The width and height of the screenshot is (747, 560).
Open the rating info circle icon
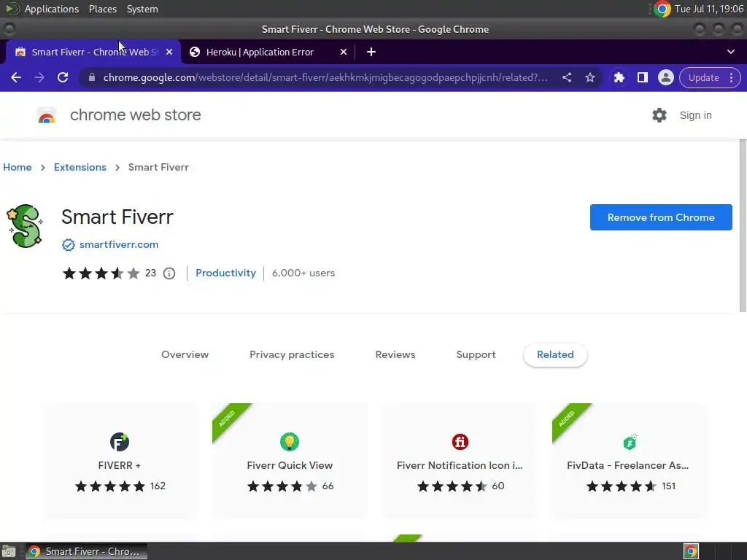coord(169,273)
